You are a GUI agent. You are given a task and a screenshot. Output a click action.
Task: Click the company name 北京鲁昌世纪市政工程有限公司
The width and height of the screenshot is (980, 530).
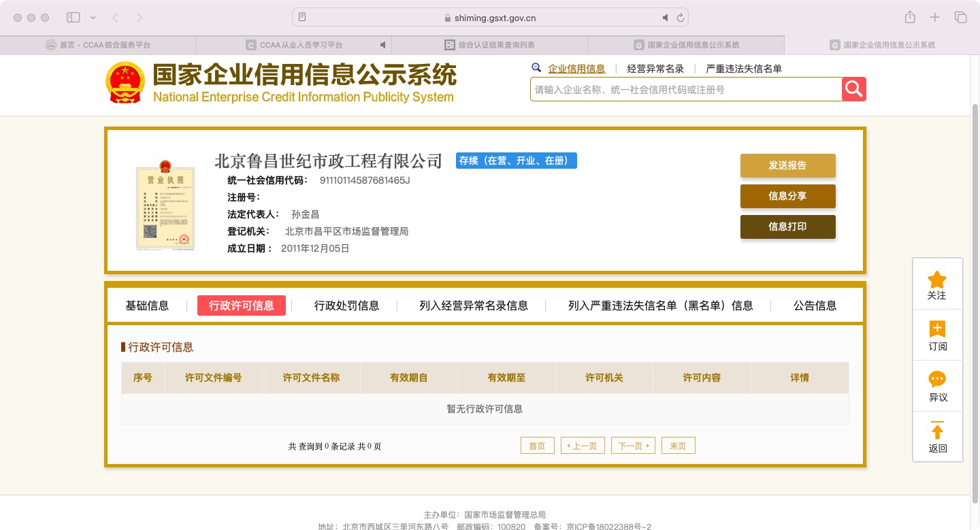coord(328,161)
